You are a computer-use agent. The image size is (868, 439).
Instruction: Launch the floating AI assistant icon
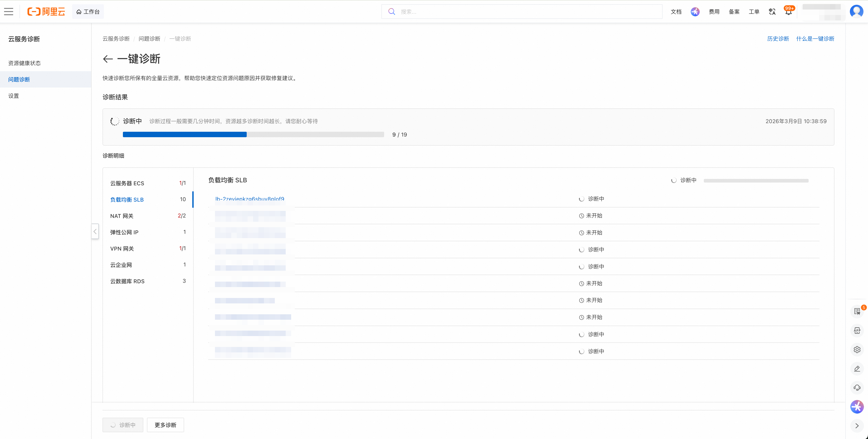857,407
